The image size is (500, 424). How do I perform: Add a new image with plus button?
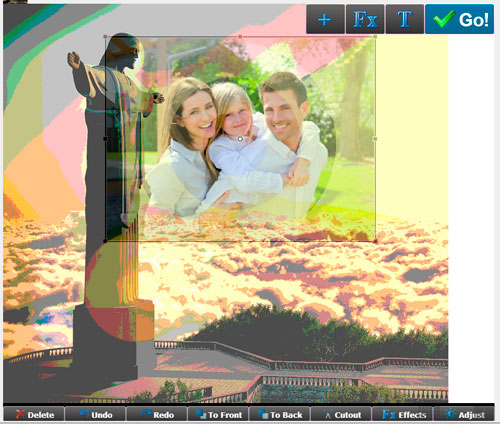tap(325, 19)
